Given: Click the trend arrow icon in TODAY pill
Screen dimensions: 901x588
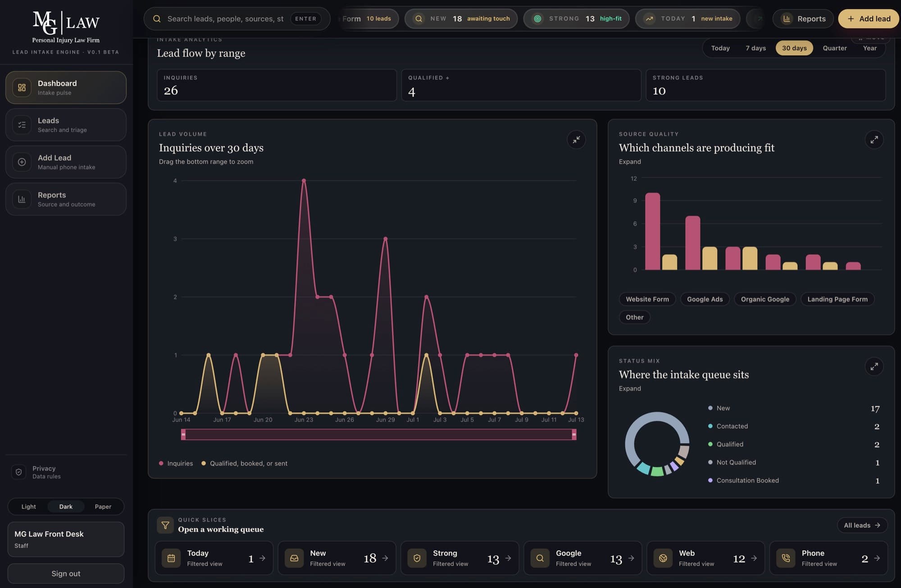Looking at the screenshot, I should click(x=649, y=19).
